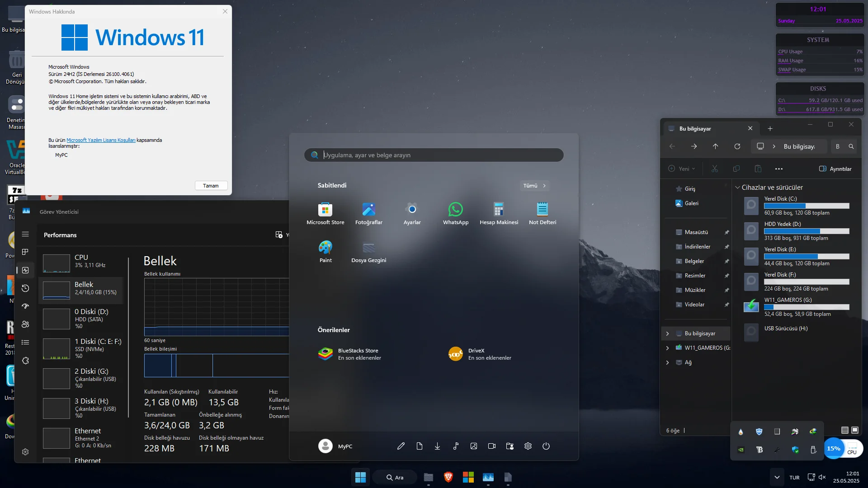Open Yeni dropdown in File Explorer
The width and height of the screenshot is (868, 488).
click(682, 169)
